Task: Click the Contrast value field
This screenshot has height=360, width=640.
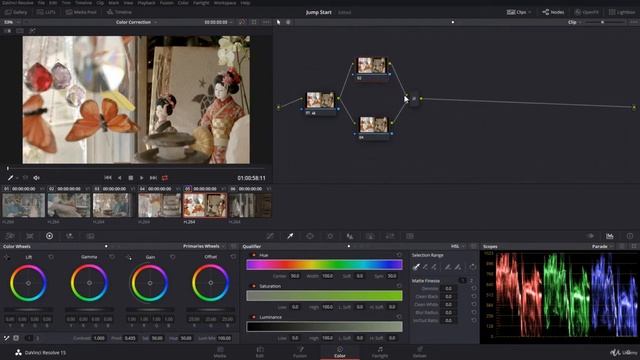Action: 99,338
